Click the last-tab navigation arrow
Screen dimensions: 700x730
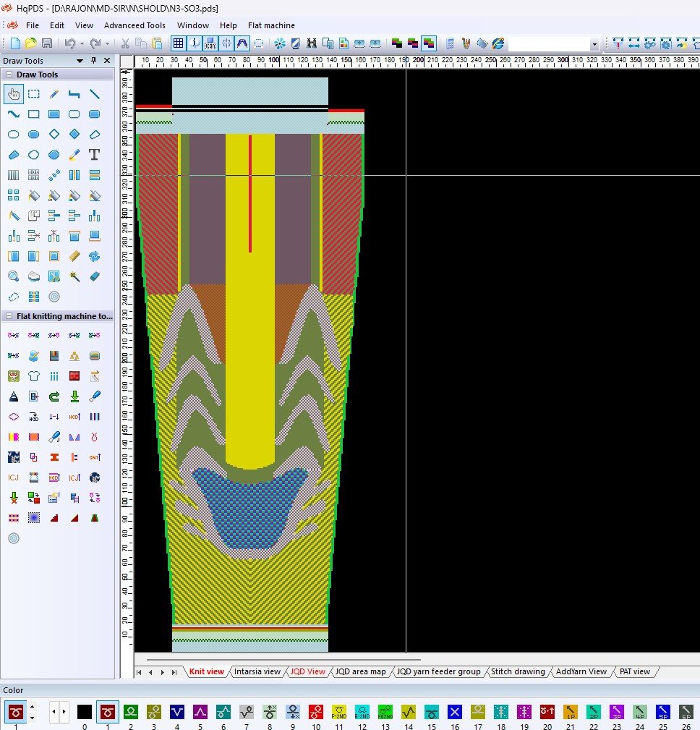[x=174, y=672]
